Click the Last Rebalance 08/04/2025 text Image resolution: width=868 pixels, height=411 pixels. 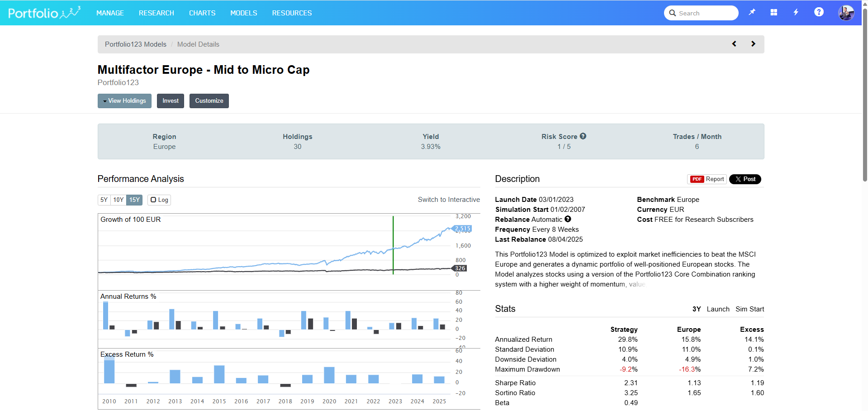539,239
